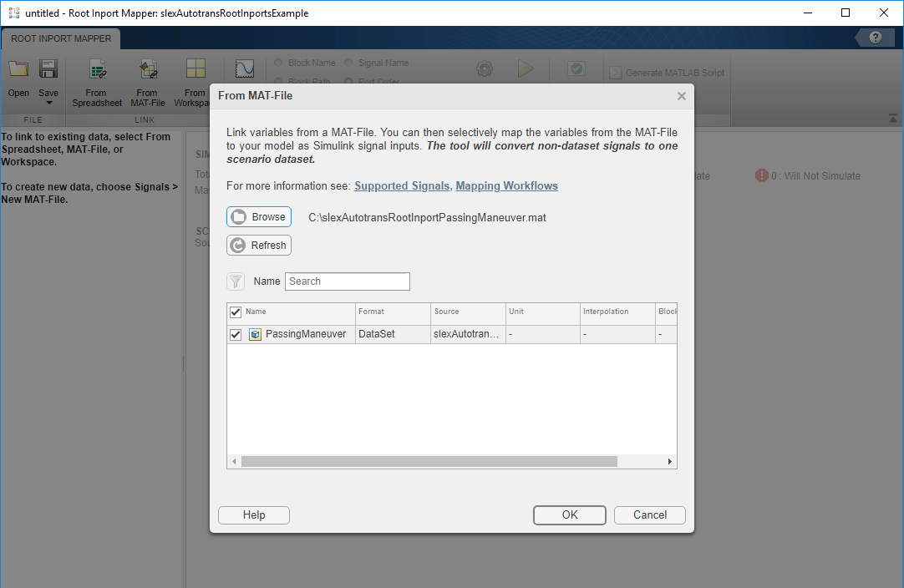This screenshot has height=588, width=904.
Task: Select the Block Name radio button
Action: point(278,63)
